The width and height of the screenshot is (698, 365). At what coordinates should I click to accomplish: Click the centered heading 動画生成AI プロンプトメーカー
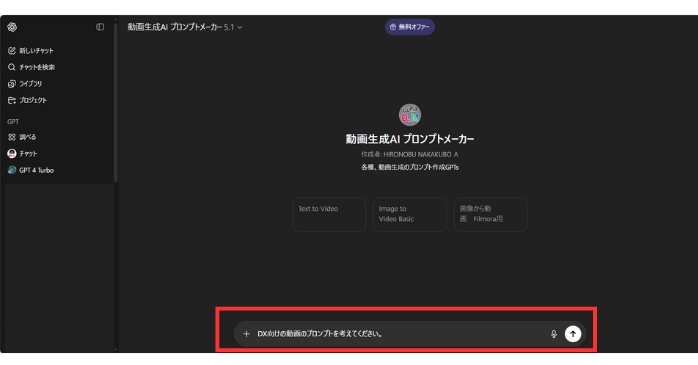(x=410, y=139)
